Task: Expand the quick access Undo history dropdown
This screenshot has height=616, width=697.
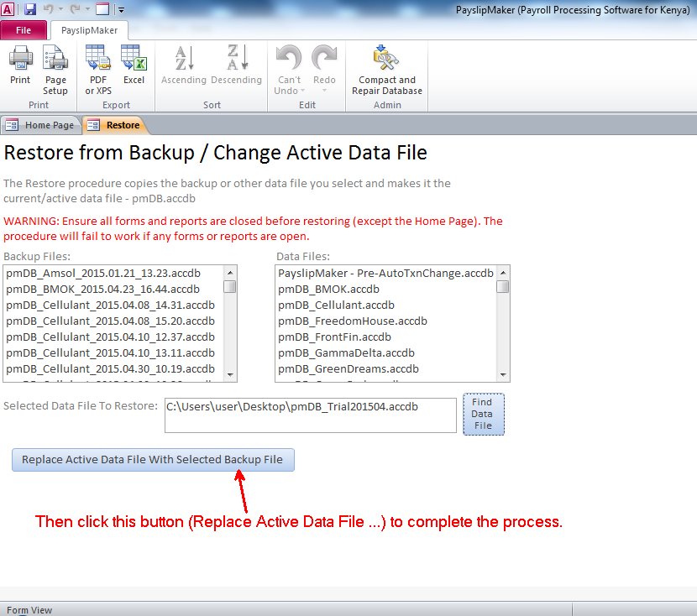Action: click(x=61, y=9)
